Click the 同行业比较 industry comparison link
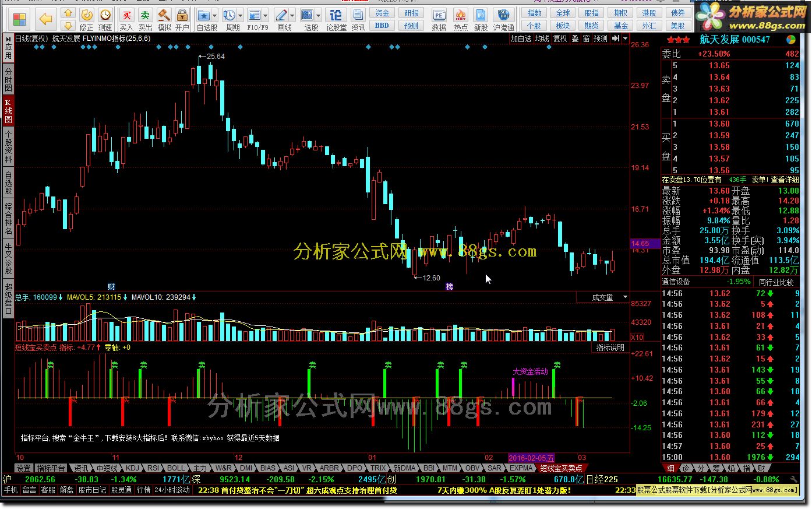812x509 pixels. coord(776,282)
